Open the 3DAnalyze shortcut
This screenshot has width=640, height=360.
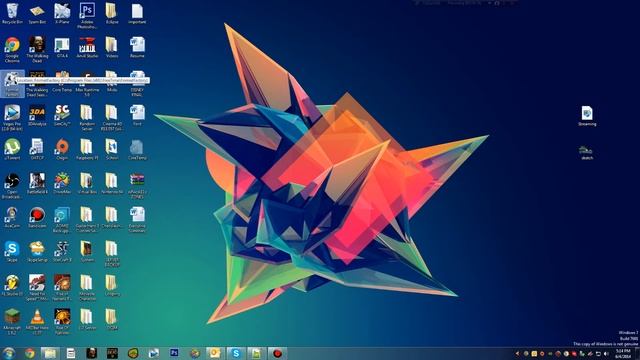(37, 116)
